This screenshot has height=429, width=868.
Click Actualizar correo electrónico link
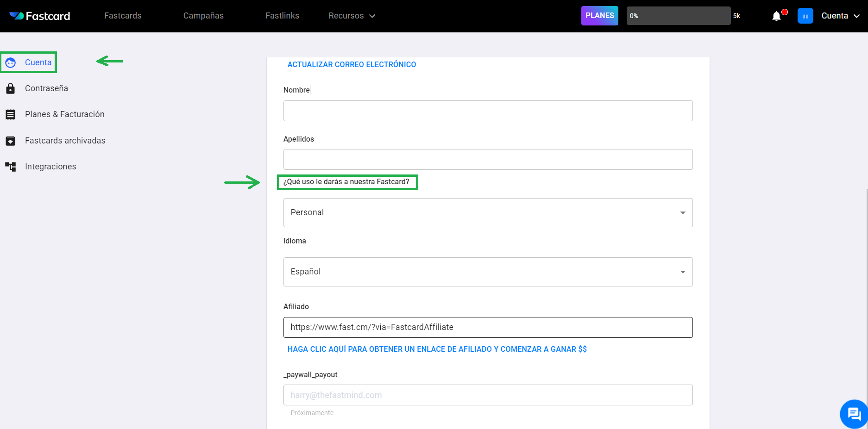[352, 65]
